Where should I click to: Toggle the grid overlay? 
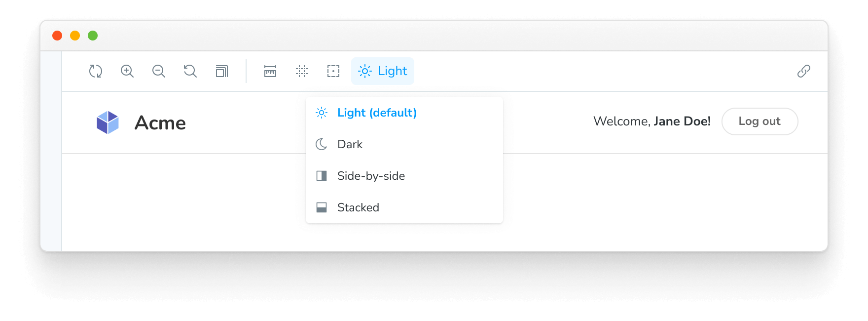tap(302, 71)
